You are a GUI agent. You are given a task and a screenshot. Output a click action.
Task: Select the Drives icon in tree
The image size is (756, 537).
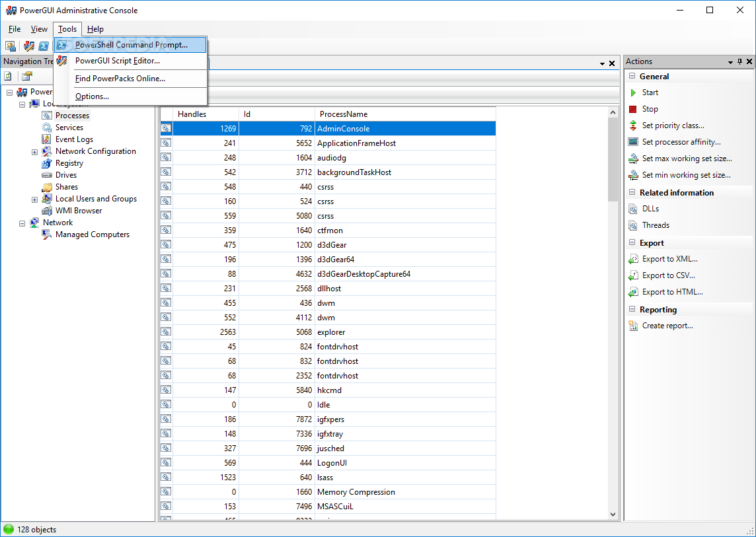coord(47,175)
